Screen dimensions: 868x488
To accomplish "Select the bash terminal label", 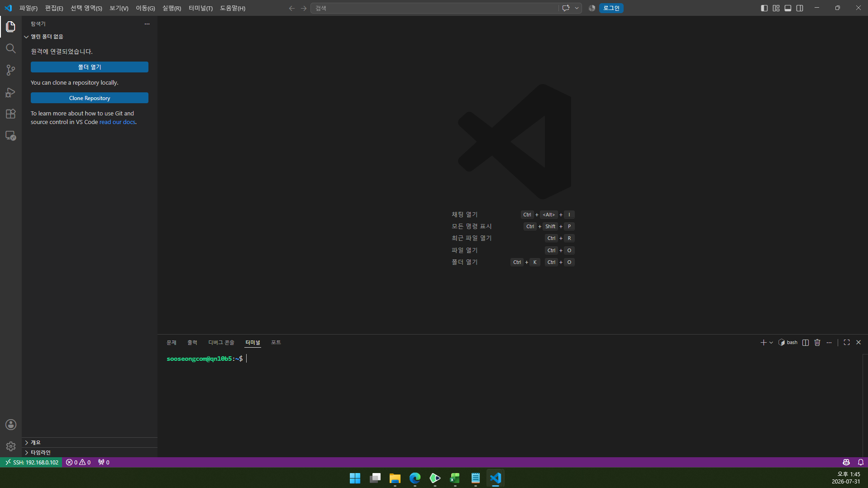I will [x=788, y=343].
